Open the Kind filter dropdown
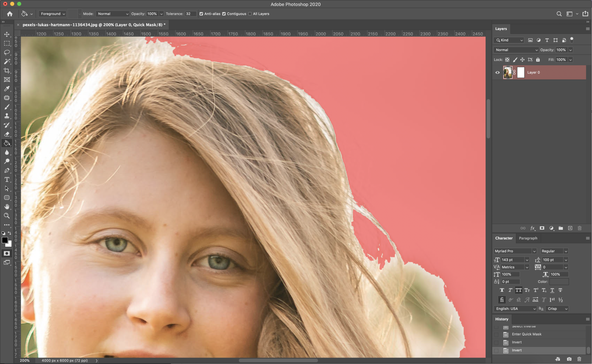Screen dimensions: 592x364 [x=508, y=40]
